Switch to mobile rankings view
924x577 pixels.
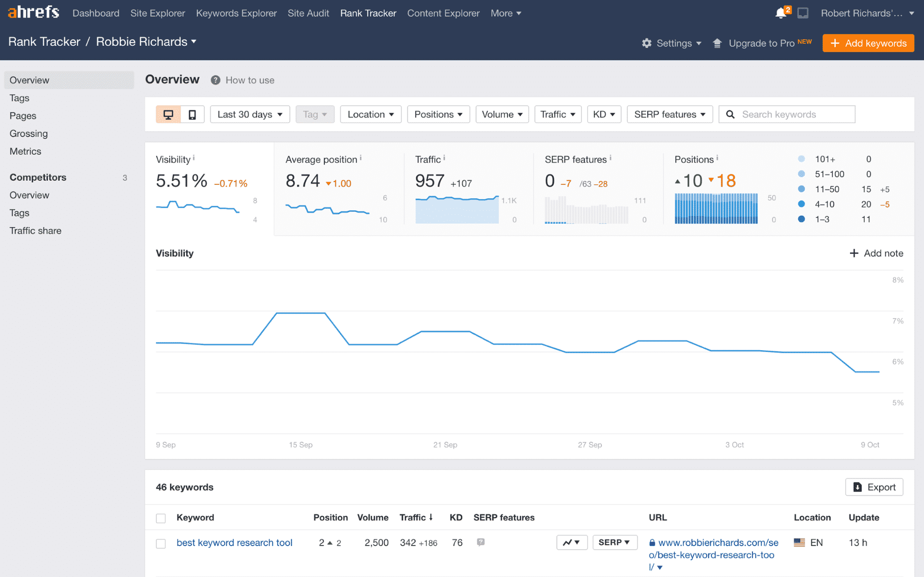[191, 114]
